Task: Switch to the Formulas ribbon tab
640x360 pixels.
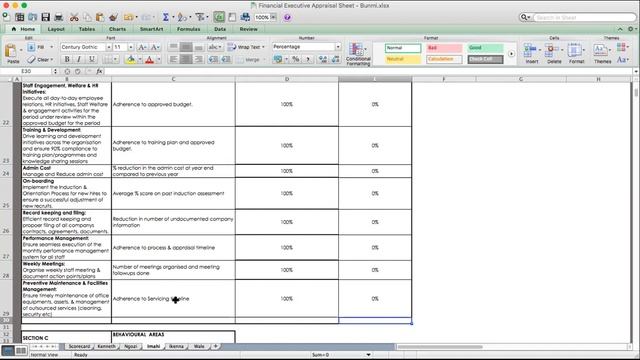Action: point(189,29)
